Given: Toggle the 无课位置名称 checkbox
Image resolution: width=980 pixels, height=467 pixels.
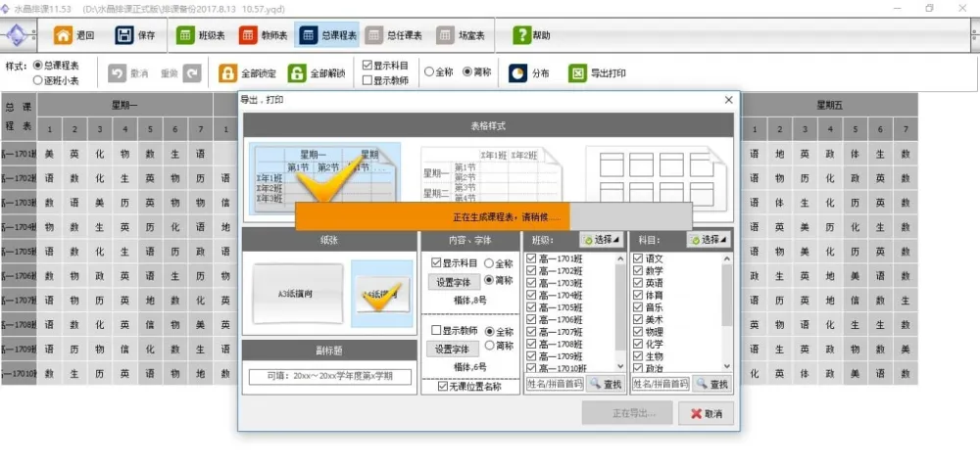Looking at the screenshot, I should tap(443, 387).
